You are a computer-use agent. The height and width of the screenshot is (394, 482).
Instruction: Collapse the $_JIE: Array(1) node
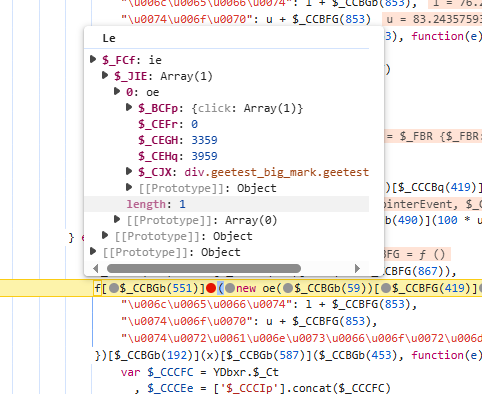pos(105,75)
